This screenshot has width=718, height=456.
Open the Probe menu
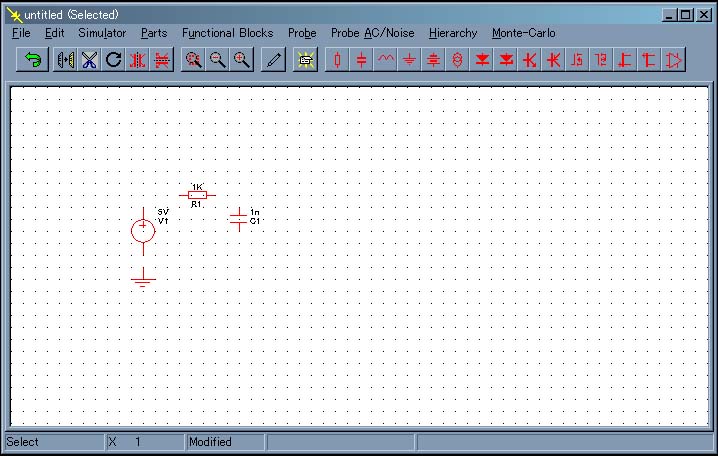pyautogui.click(x=302, y=33)
